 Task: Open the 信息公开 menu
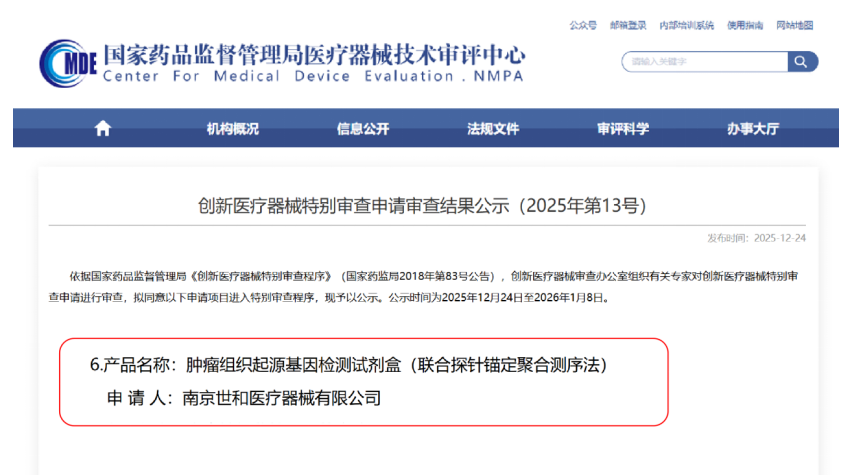click(x=362, y=129)
